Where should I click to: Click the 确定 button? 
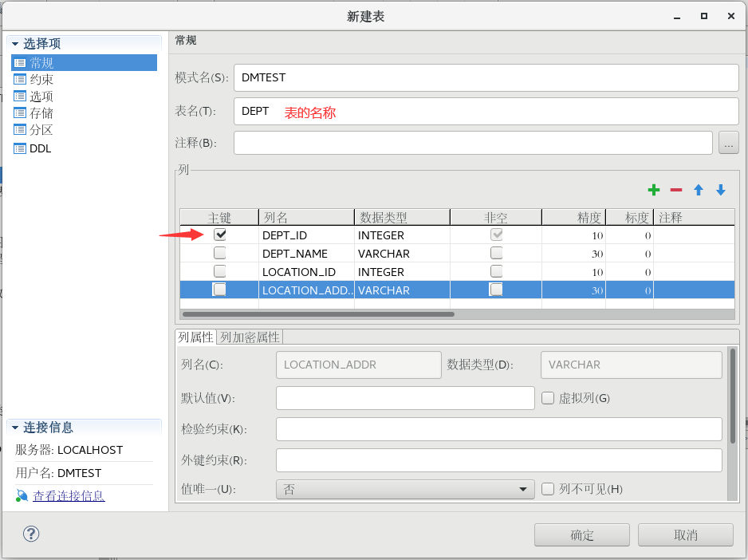(582, 534)
